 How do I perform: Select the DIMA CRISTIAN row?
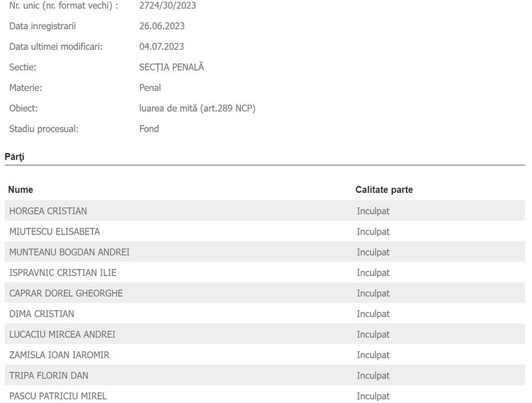click(x=264, y=314)
